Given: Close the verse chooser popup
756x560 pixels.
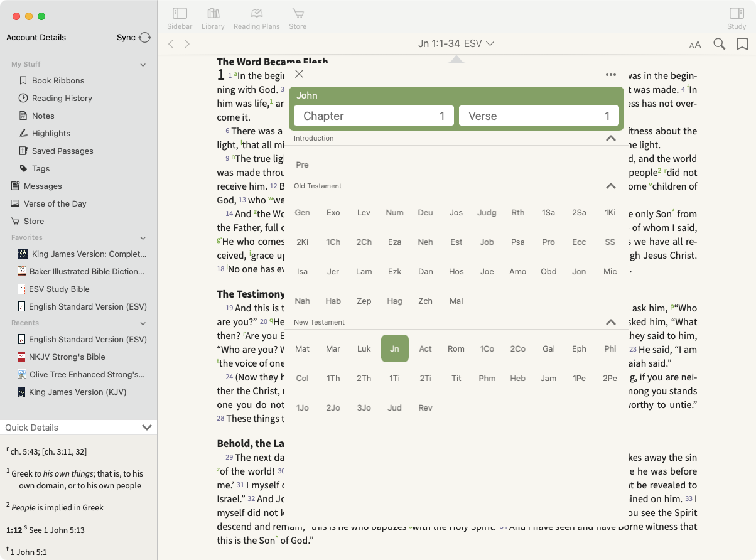Looking at the screenshot, I should (x=300, y=74).
